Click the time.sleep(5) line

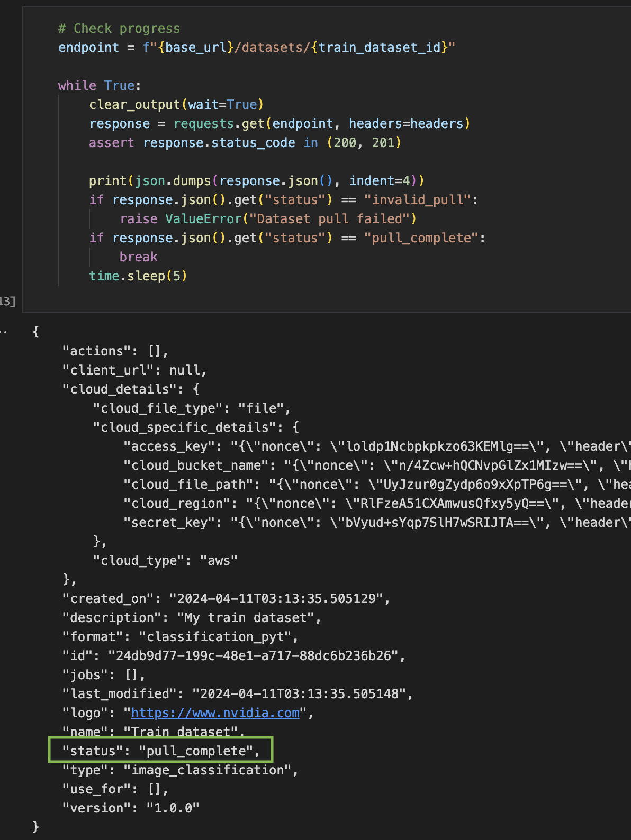138,276
